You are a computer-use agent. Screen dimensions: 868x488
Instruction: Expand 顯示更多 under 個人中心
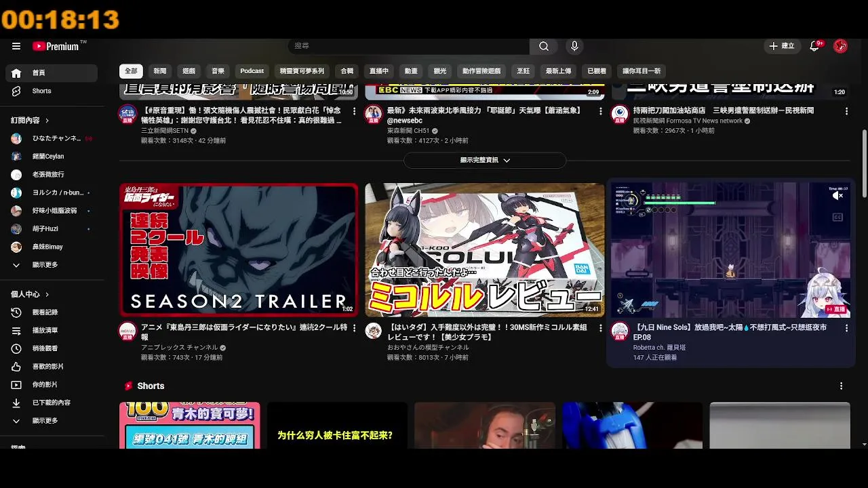pyautogui.click(x=52, y=421)
